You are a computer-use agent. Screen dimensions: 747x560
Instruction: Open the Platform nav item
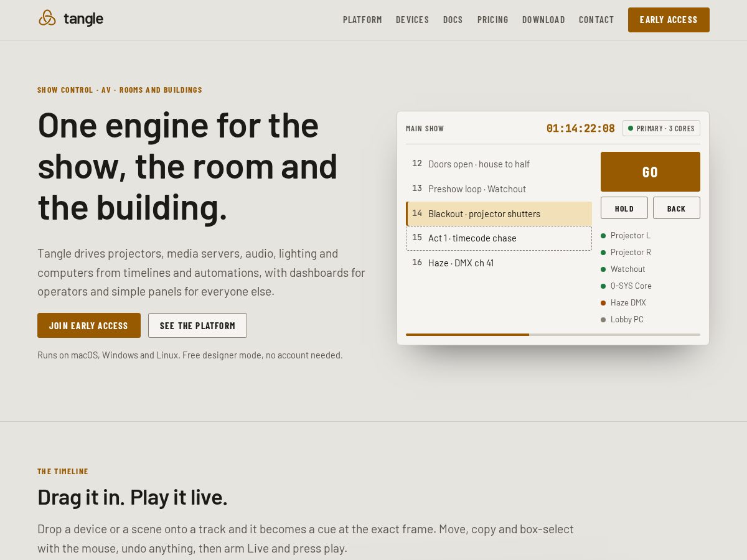(362, 19)
